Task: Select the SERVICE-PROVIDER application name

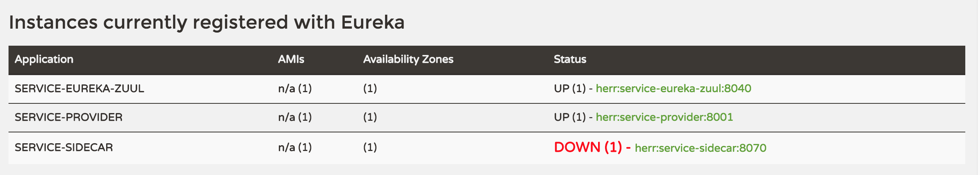Action: pyautogui.click(x=69, y=117)
